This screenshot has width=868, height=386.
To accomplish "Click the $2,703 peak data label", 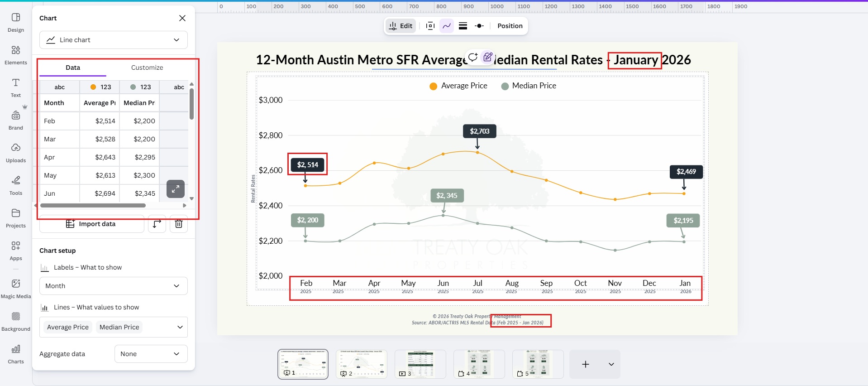I will tap(480, 131).
